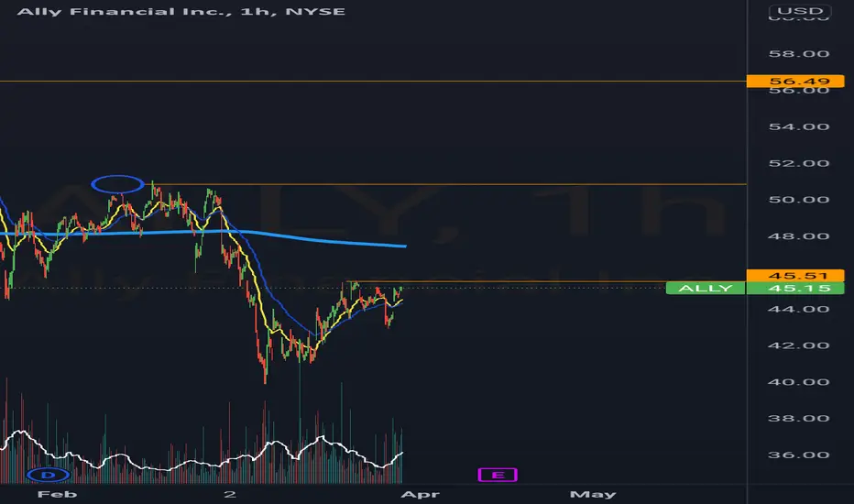The image size is (854, 504).
Task: Click the 42.00 price axis label
Action: (x=798, y=345)
